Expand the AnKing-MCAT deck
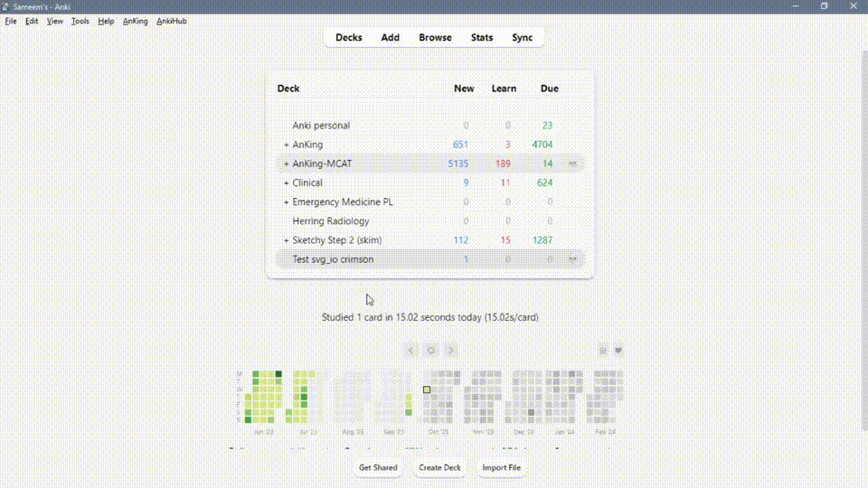Image resolution: width=868 pixels, height=488 pixels. pyautogui.click(x=287, y=164)
